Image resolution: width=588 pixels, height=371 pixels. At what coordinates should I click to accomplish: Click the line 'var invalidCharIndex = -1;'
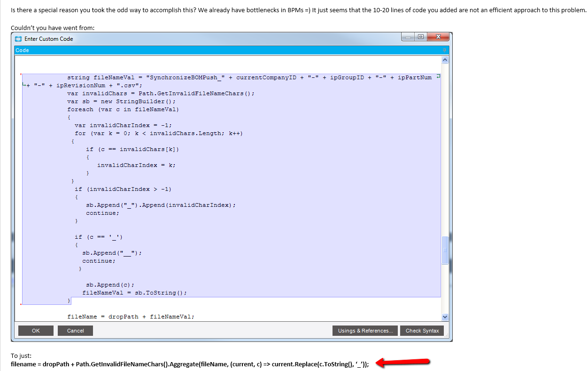pos(123,125)
